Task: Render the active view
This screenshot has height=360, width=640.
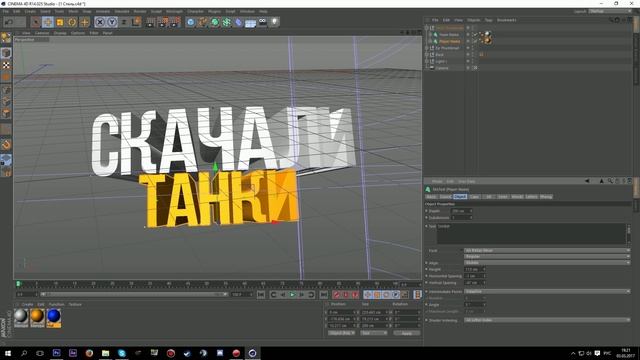Action: click(x=151, y=22)
